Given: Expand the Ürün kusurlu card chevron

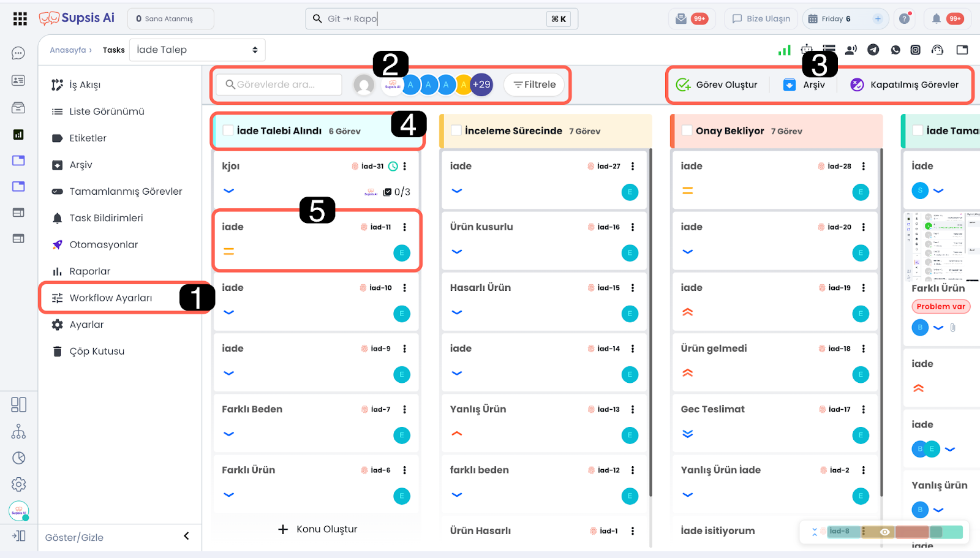Looking at the screenshot, I should (457, 252).
